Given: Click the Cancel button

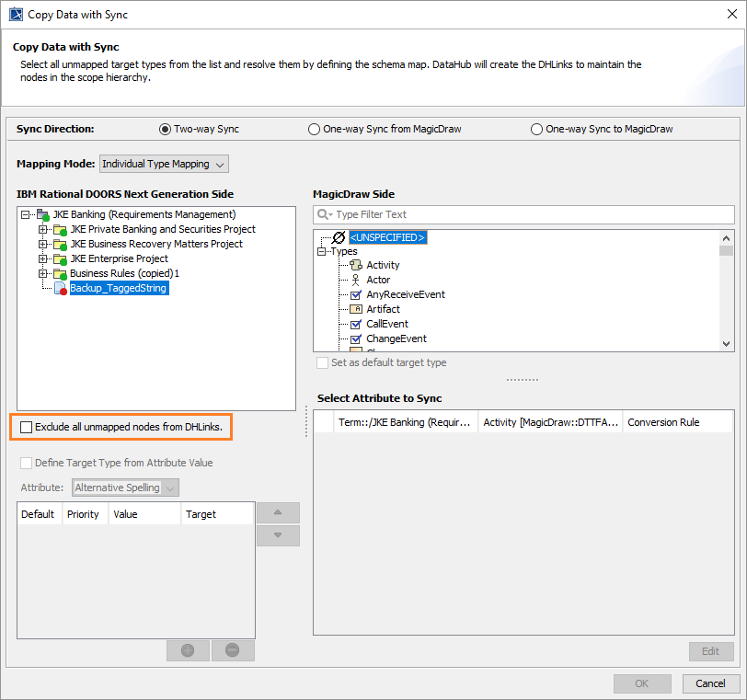Looking at the screenshot, I should (710, 683).
